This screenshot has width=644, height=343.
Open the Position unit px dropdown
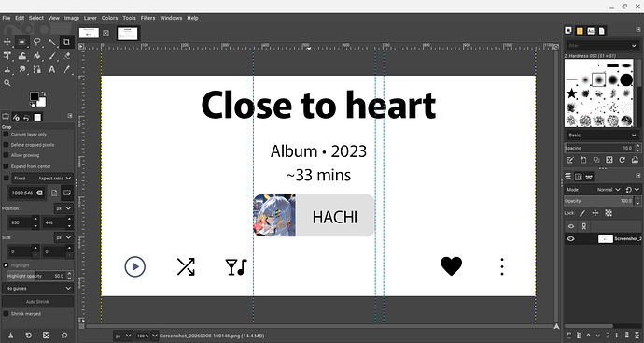click(x=63, y=209)
